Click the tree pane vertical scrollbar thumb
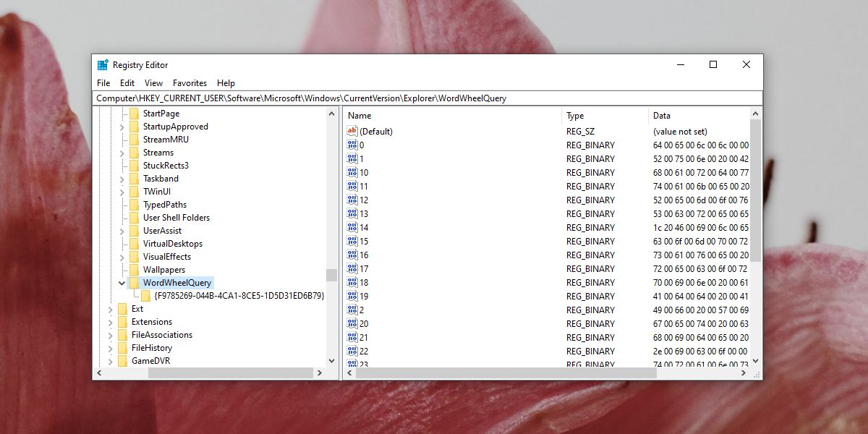This screenshot has width=868, height=434. (x=331, y=275)
